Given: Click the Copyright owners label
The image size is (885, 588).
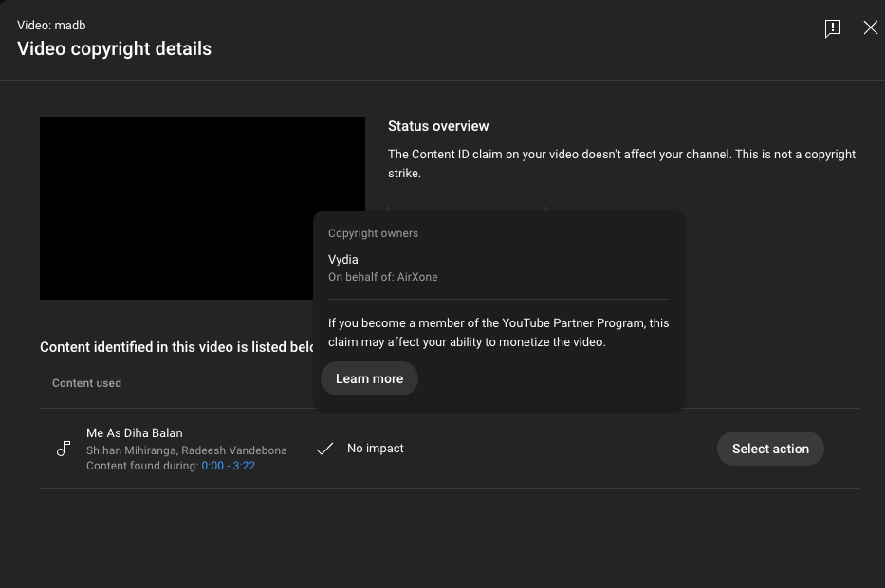Looking at the screenshot, I should coord(373,233).
